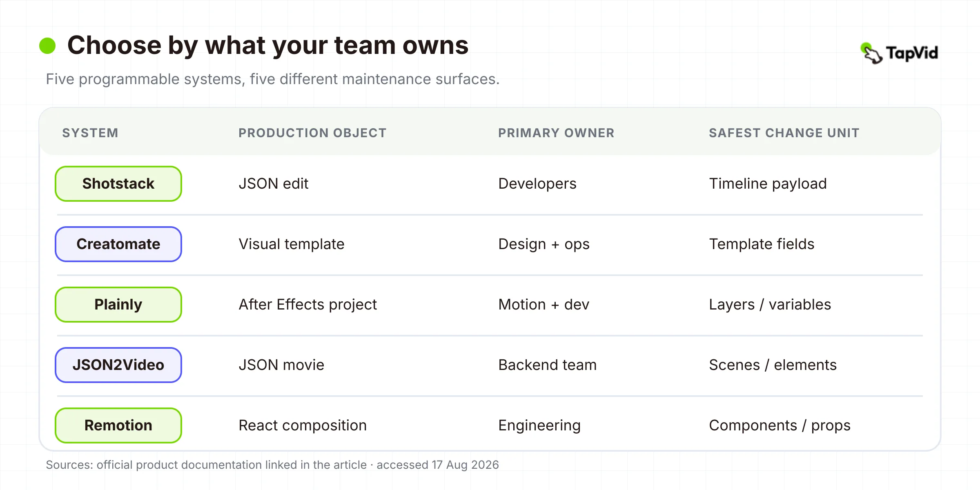Click the Sources footnote text
The image size is (980, 490).
[272, 465]
